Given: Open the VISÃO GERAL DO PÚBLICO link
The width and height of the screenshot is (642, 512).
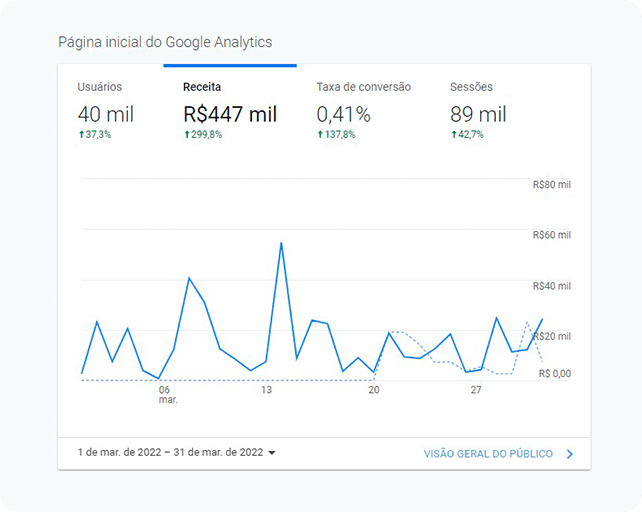Looking at the screenshot, I should [x=488, y=454].
